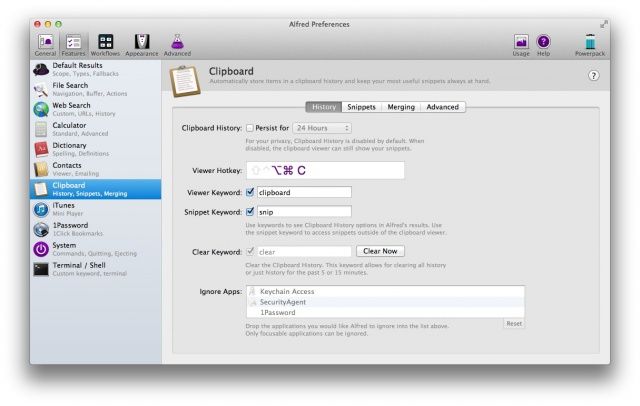640x406 pixels.
Task: Switch to the Merging tab
Action: point(401,107)
